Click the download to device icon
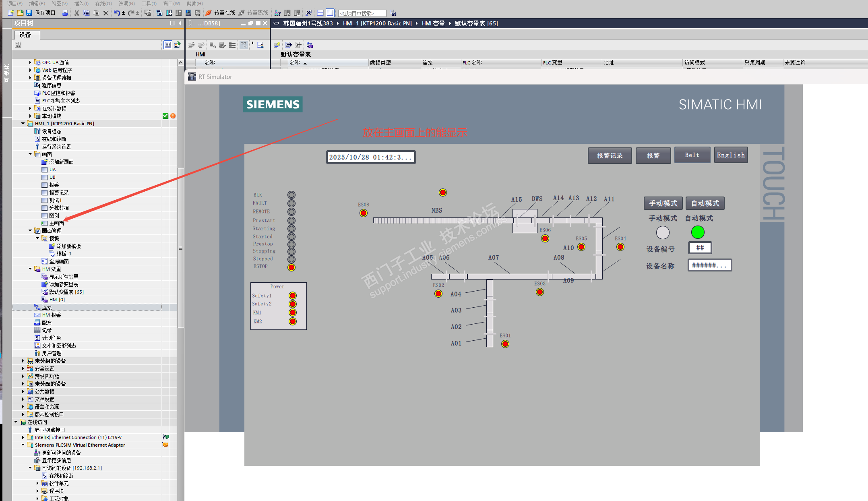 169,13
